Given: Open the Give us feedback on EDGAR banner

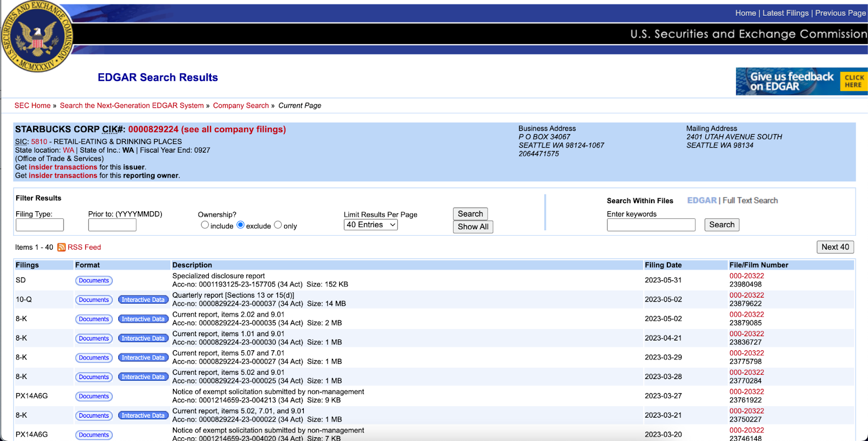Looking at the screenshot, I should point(802,81).
